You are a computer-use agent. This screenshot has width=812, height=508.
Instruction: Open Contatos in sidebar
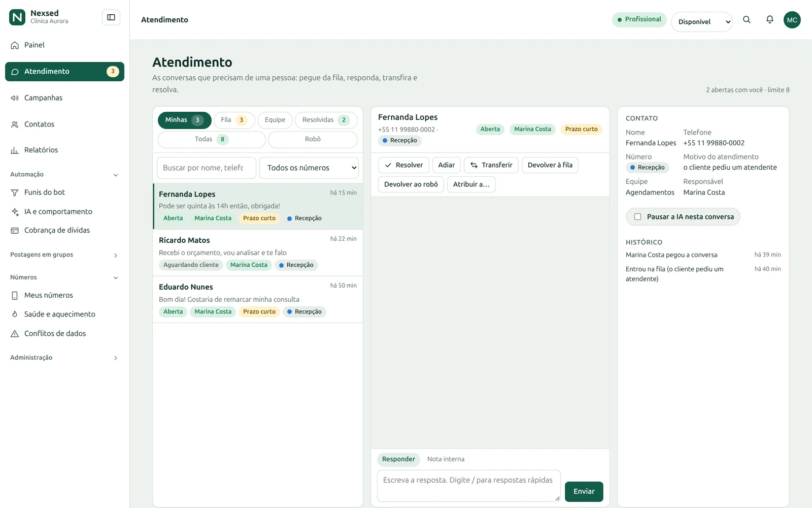65,124
